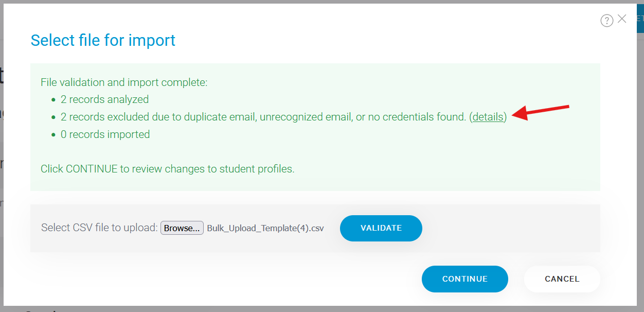Continue to review student profile changes
Screen dimensions: 644x312
coord(465,279)
